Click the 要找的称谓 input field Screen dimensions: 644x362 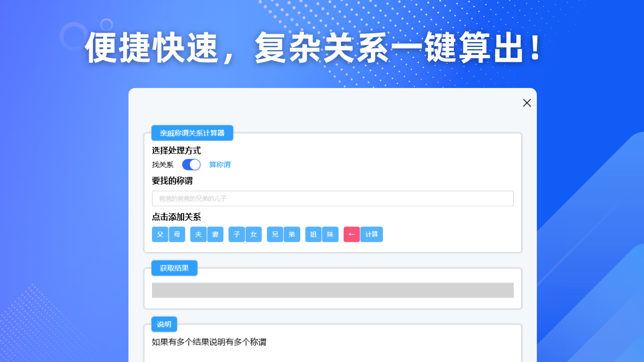point(333,199)
